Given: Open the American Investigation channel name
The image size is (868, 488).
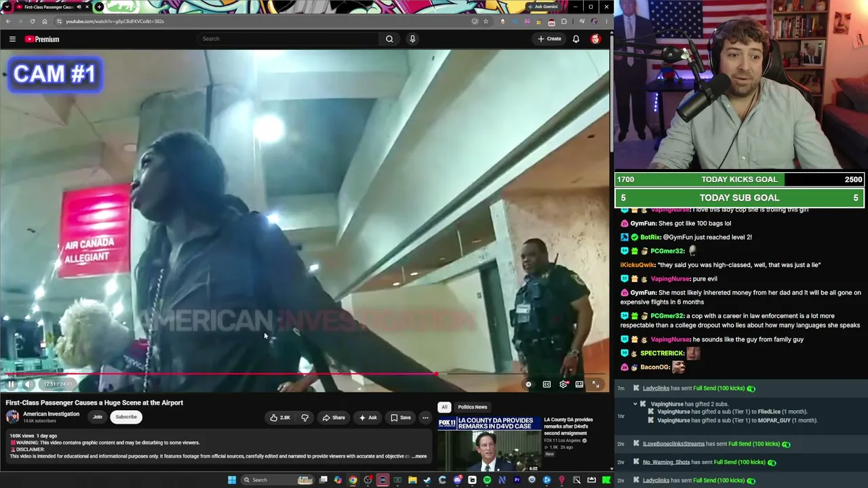Looking at the screenshot, I should click(51, 414).
